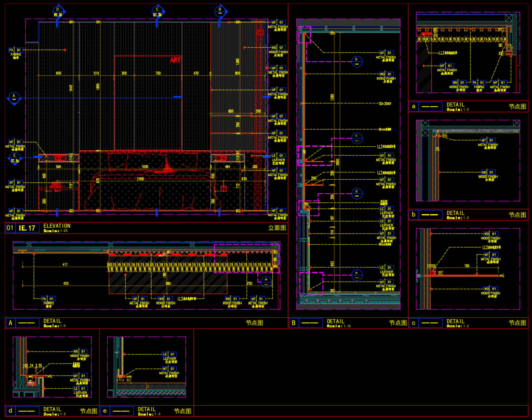Viewport: 532px width, 420px height.
Task: Select the 425 dimension in detail A
Action: point(66,283)
